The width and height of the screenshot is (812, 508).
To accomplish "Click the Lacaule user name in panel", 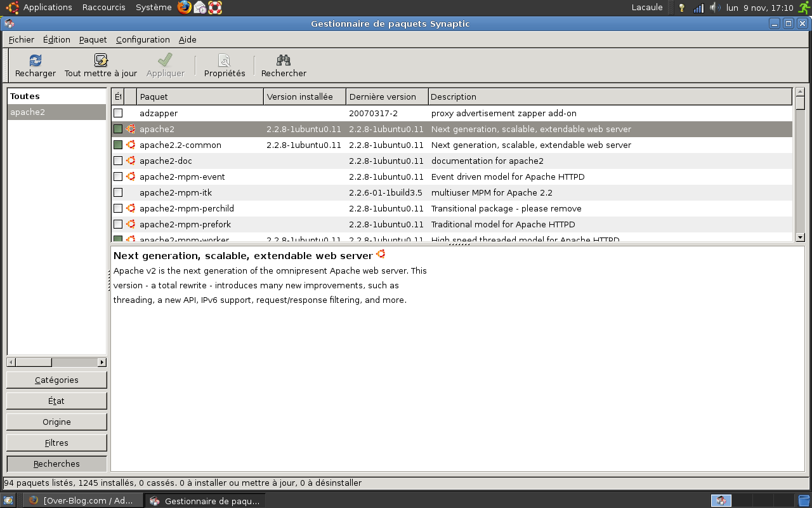I will coord(647,8).
